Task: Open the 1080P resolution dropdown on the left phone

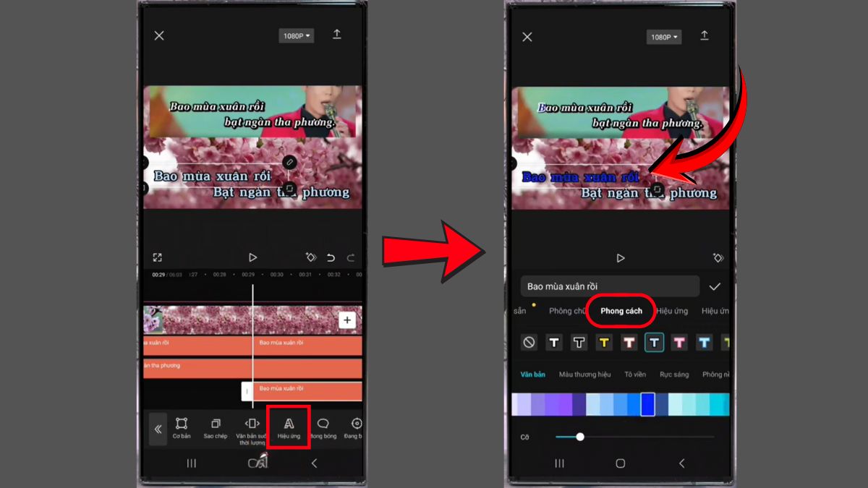Action: [297, 36]
